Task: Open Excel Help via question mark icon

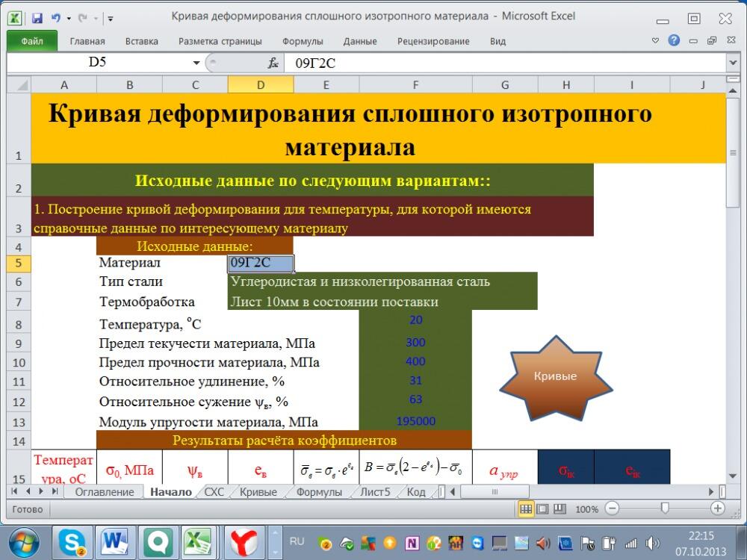Action: pos(674,41)
